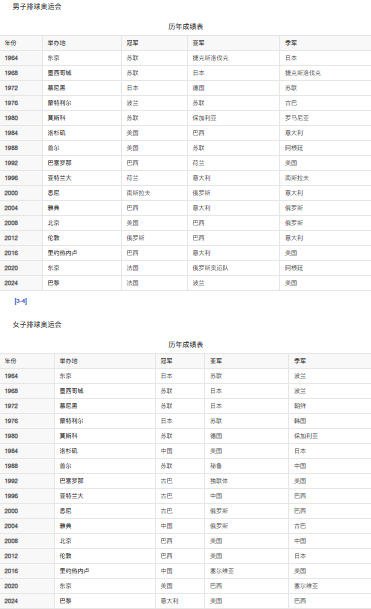This screenshot has width=371, height=609.
Task: Click 里约热内卢 in men's 2016 row
Action: [63, 253]
